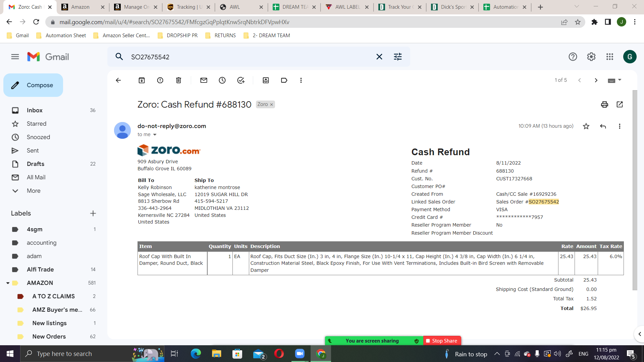The width and height of the screenshot is (644, 362).
Task: Reply to do-not-reply@zoro.com message
Action: (603, 126)
